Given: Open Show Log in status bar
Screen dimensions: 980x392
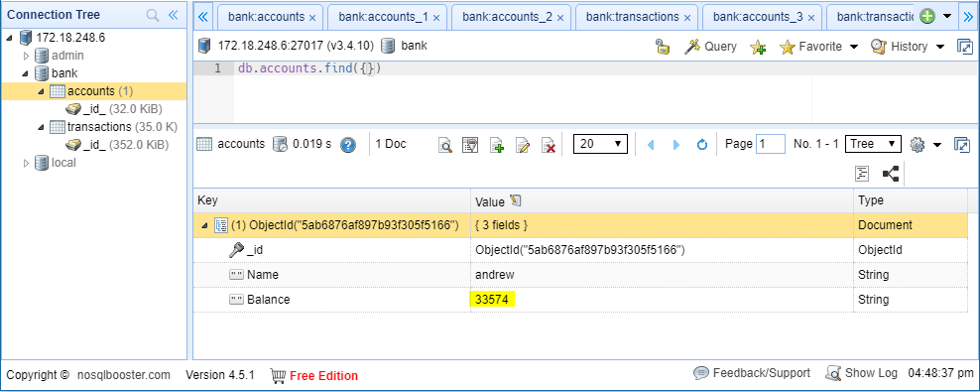Looking at the screenshot, I should pyautogui.click(x=862, y=373).
